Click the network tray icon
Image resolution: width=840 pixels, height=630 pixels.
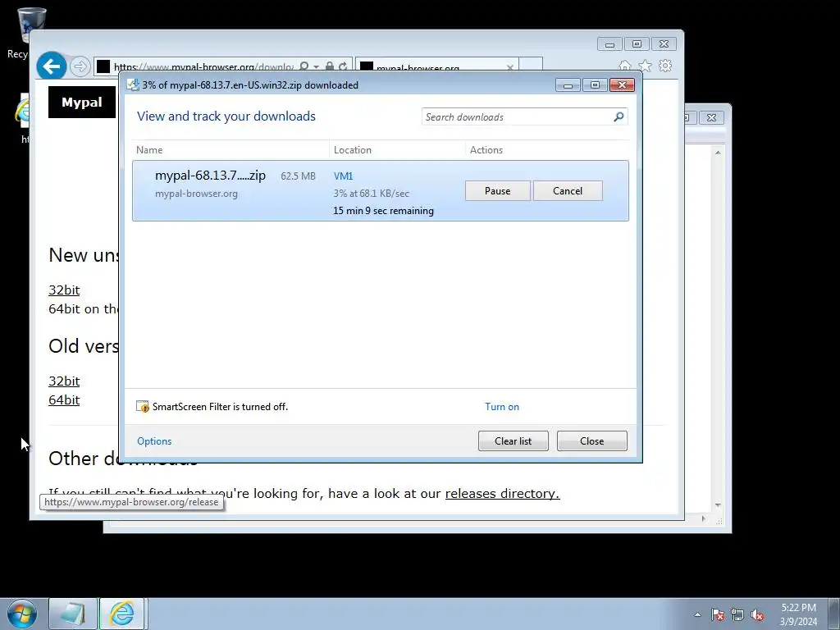point(737,614)
